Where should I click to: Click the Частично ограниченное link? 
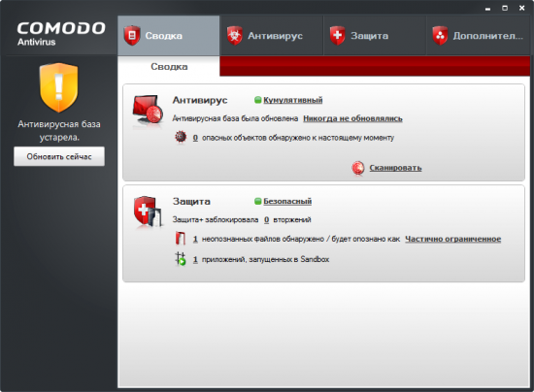pos(453,239)
